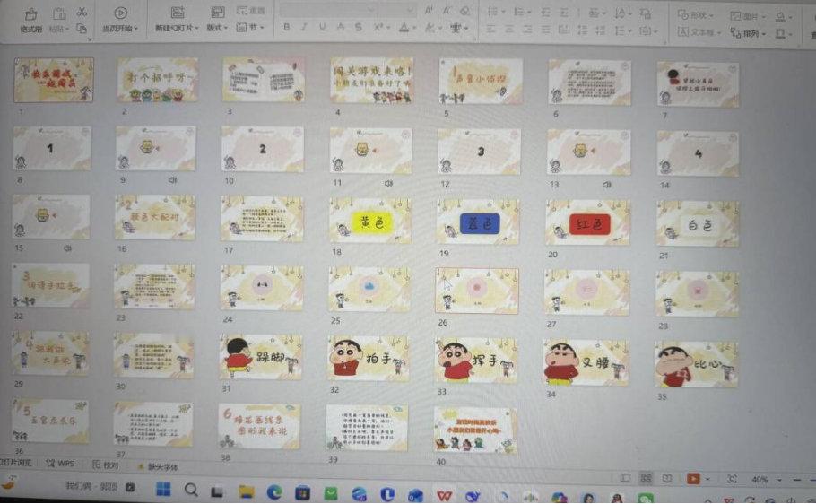Screen dimensions: 816x504
Task: Click the bullet list icon
Action: coord(492,12)
